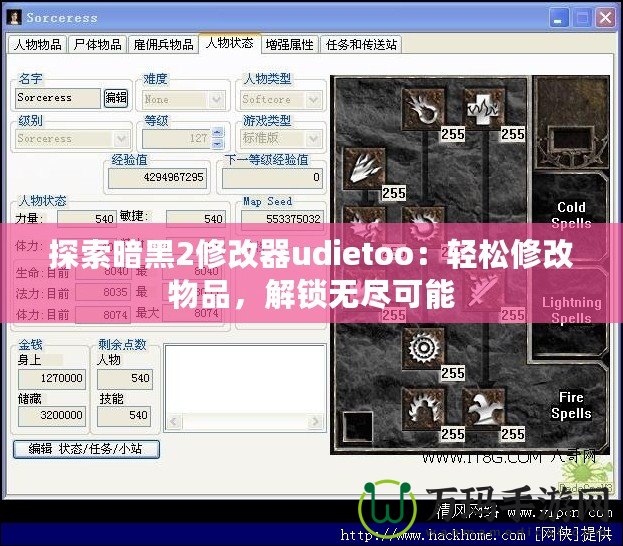Screen dimensions: 623x546
Task: Click the 经验值 field showing 4294967295
Action: pyautogui.click(x=157, y=178)
